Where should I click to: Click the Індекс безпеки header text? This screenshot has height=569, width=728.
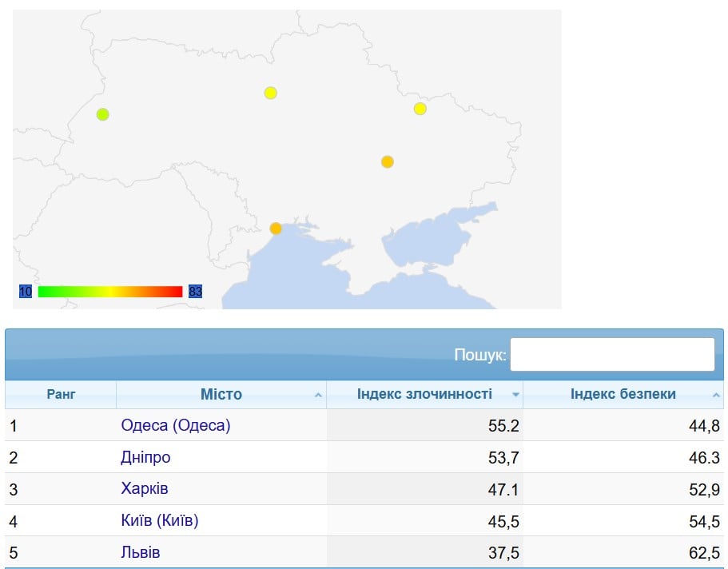point(623,394)
